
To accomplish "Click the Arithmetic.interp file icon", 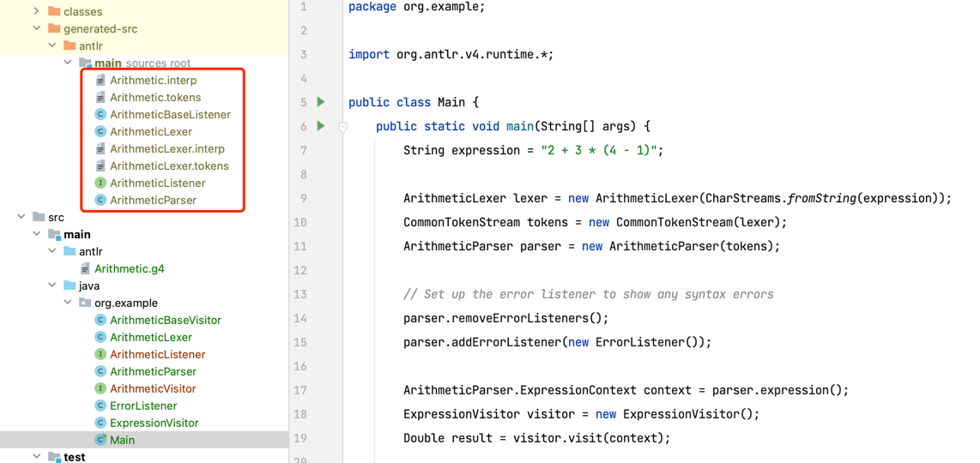I will click(100, 80).
